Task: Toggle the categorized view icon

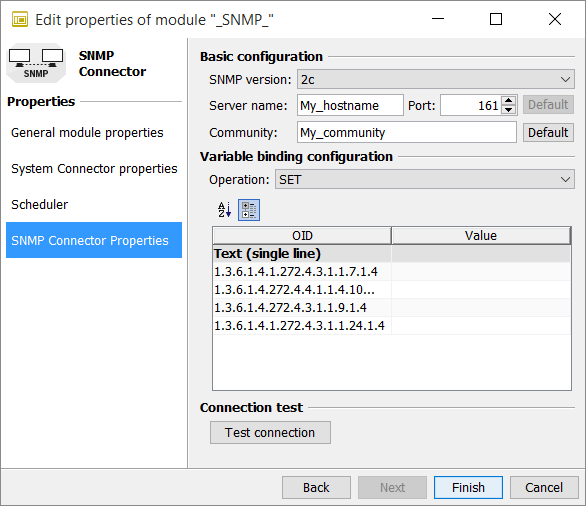Action: click(249, 210)
